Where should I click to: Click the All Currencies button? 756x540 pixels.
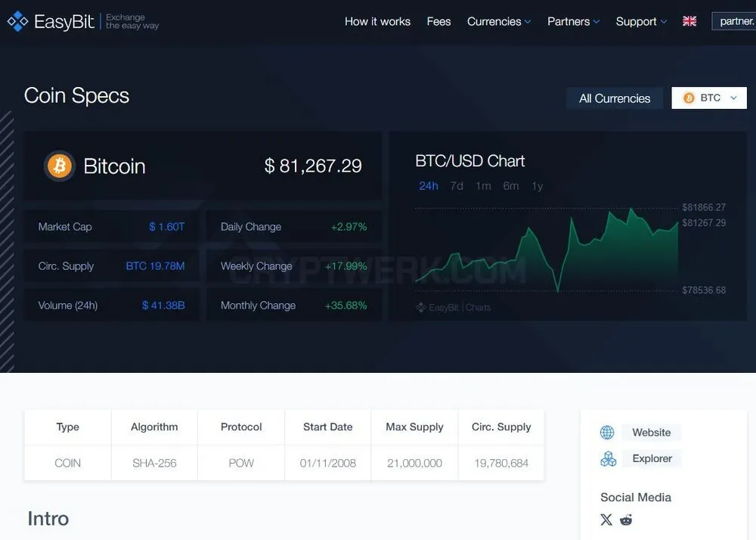pos(615,98)
